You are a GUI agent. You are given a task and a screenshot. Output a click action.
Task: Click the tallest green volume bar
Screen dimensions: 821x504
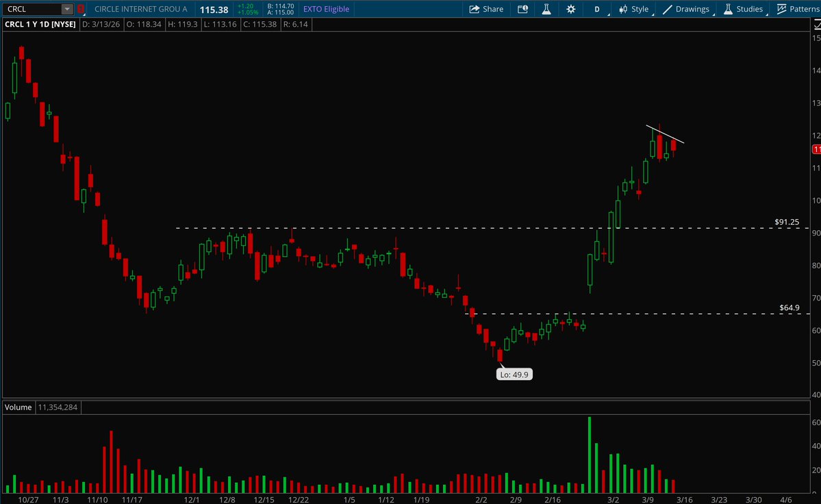click(x=590, y=455)
